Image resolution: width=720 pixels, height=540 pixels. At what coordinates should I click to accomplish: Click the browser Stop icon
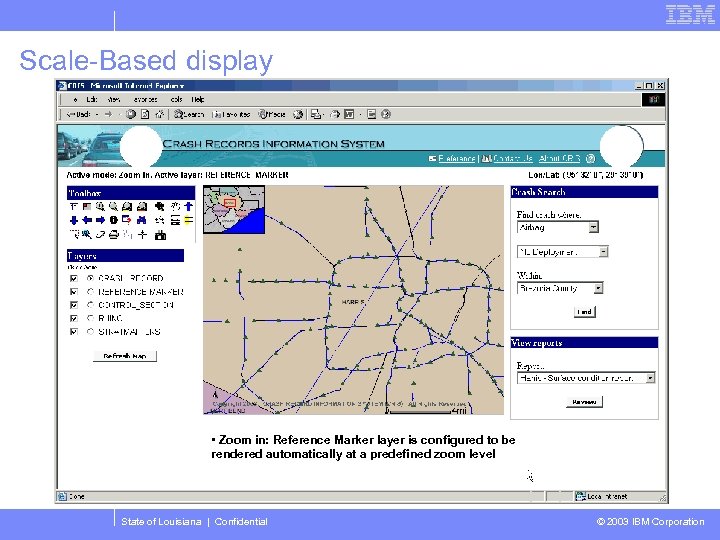(131, 114)
